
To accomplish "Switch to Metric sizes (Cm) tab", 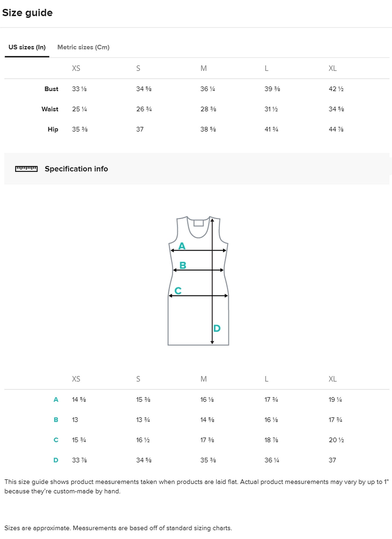I will click(x=83, y=47).
